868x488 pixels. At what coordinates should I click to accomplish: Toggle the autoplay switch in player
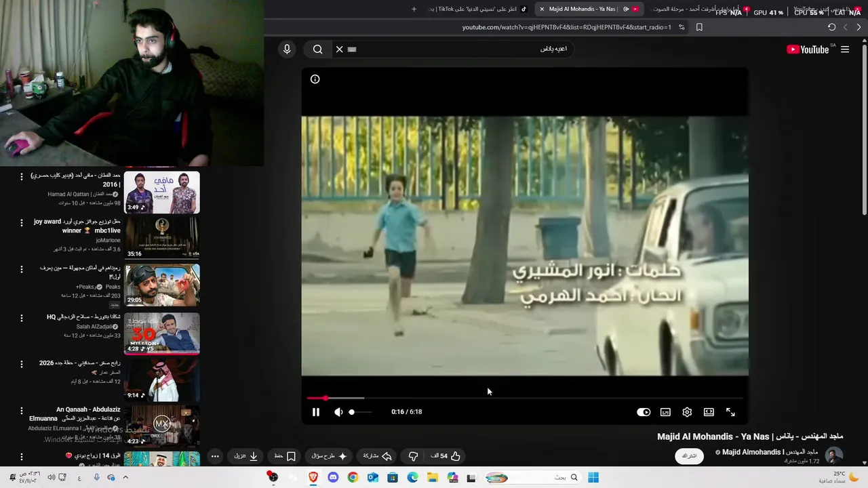coord(644,412)
